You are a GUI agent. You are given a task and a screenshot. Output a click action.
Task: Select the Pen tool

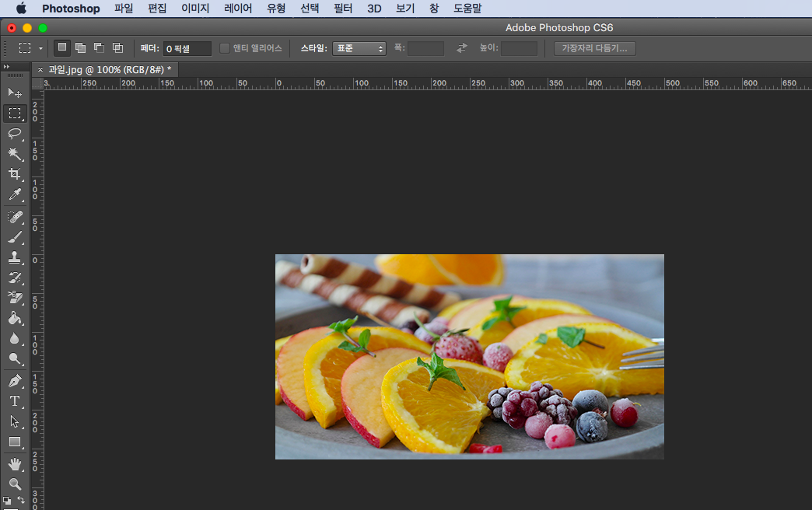point(15,381)
